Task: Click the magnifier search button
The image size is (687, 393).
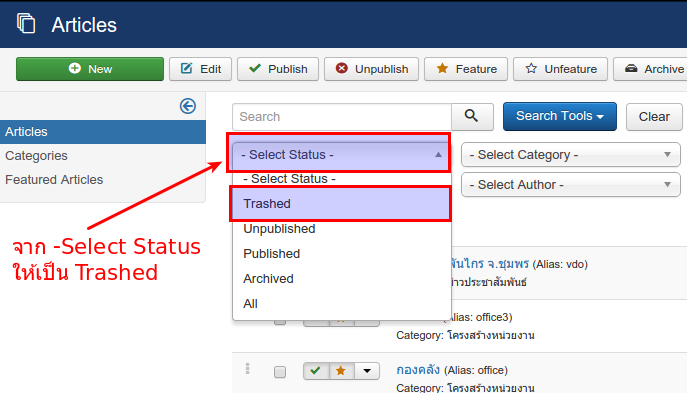Action: point(472,117)
